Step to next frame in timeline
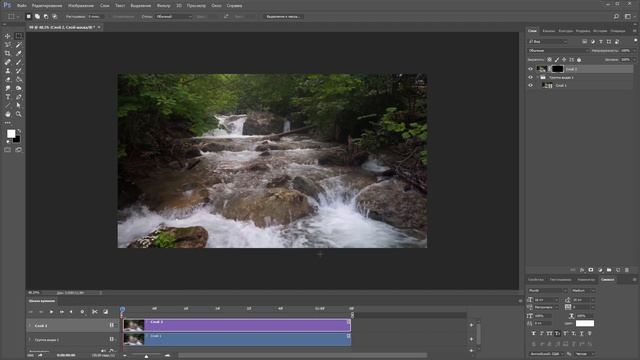Screen dimensions: 640x360 pyautogui.click(x=62, y=312)
